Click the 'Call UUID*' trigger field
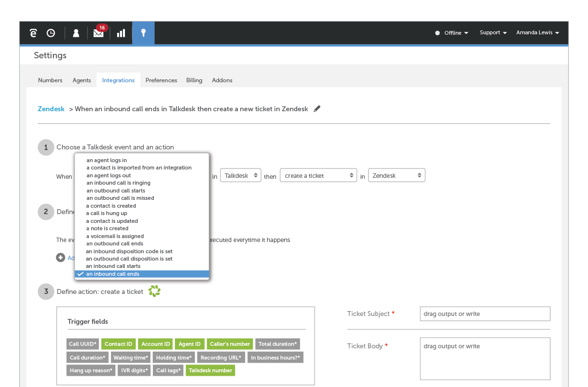Screen dimensions: 588x387 83,344
